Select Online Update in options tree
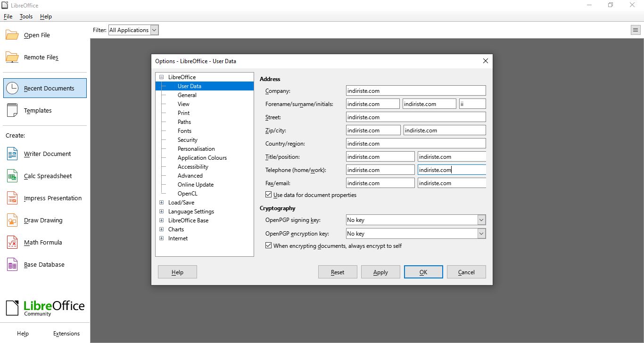Viewport: 644px width, 343px height. coord(196,184)
